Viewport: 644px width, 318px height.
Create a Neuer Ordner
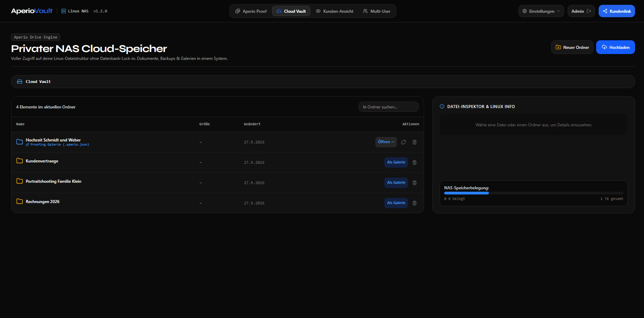(x=572, y=47)
